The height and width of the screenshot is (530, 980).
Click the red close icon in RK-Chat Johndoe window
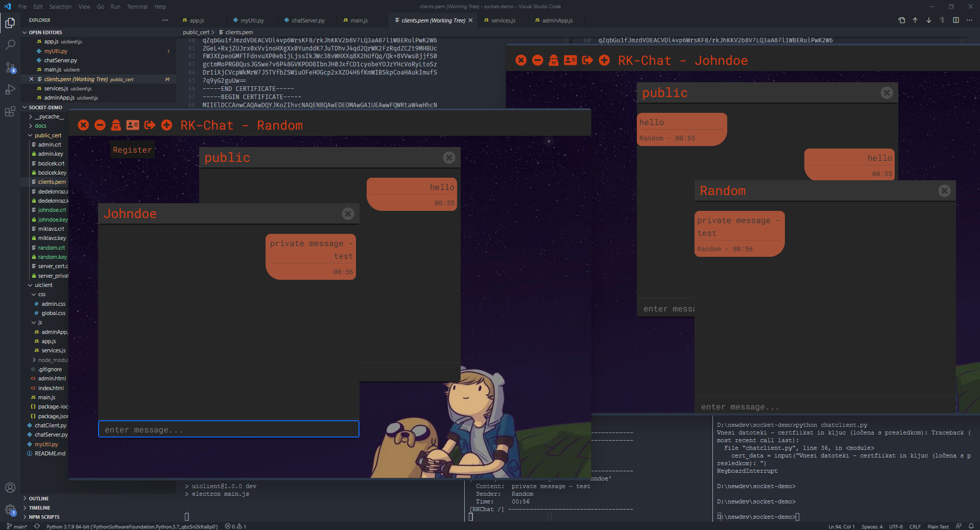521,60
